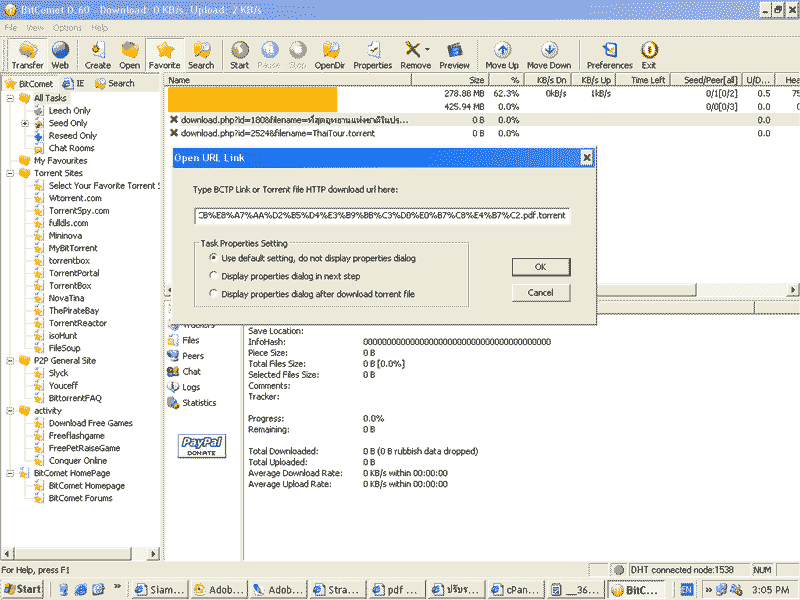The width and height of the screenshot is (800, 600).
Task: Click the torrent URL input field
Action: 382,216
